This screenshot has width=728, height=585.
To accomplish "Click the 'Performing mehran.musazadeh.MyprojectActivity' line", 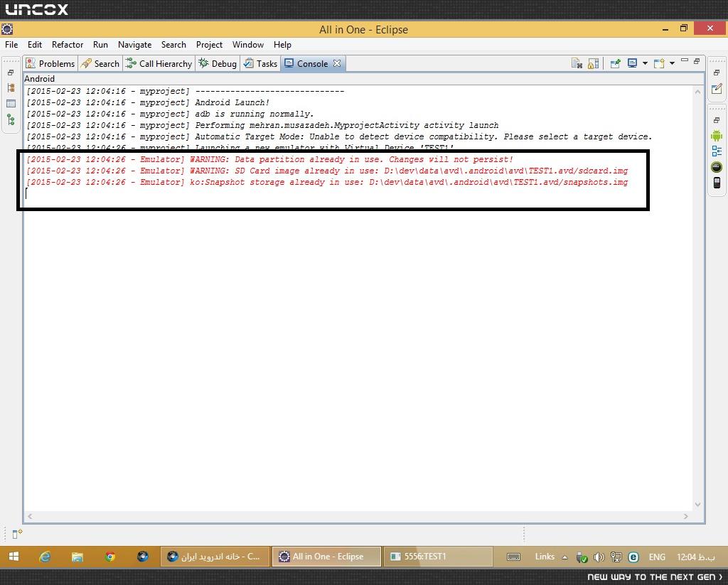I will [262, 125].
